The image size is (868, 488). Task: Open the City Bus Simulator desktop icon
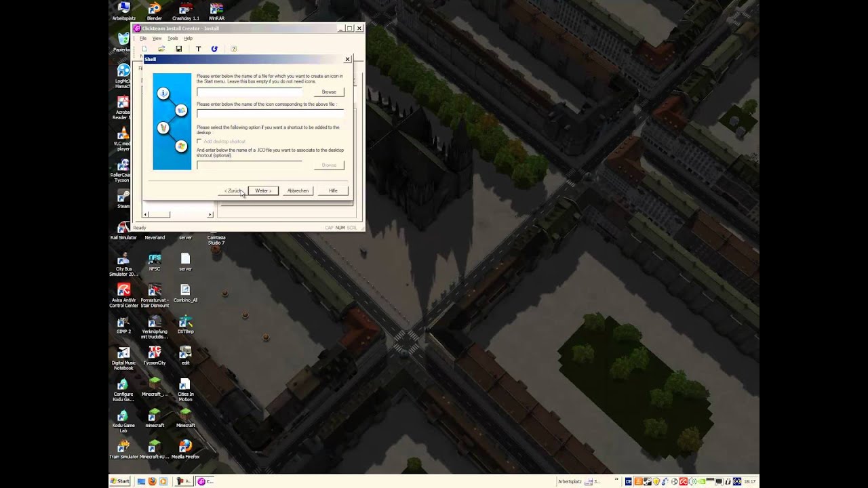123,264
